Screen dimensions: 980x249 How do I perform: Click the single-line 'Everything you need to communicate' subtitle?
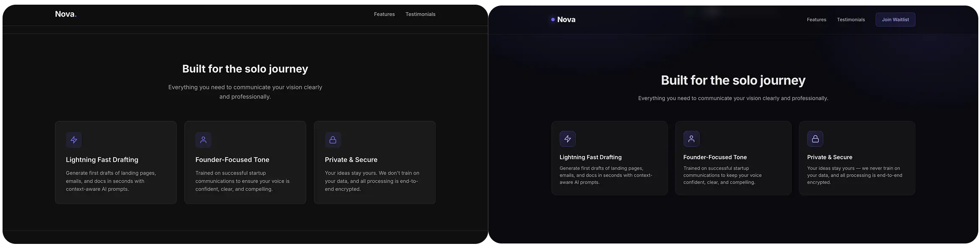tap(733, 98)
